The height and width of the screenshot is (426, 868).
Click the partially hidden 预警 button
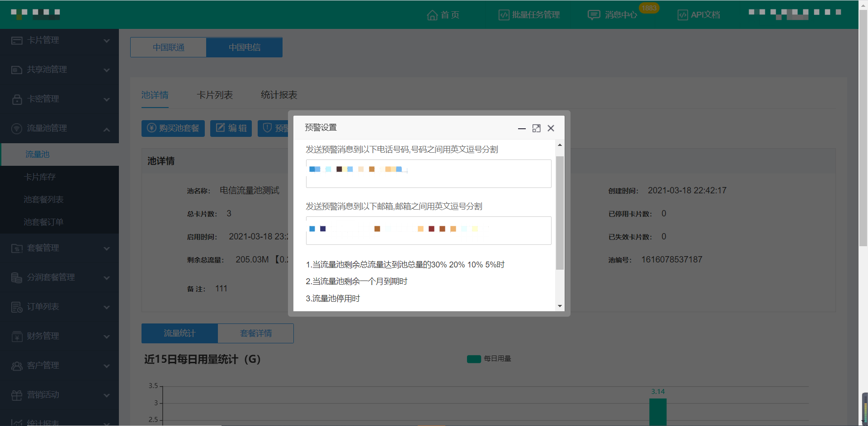pyautogui.click(x=273, y=128)
